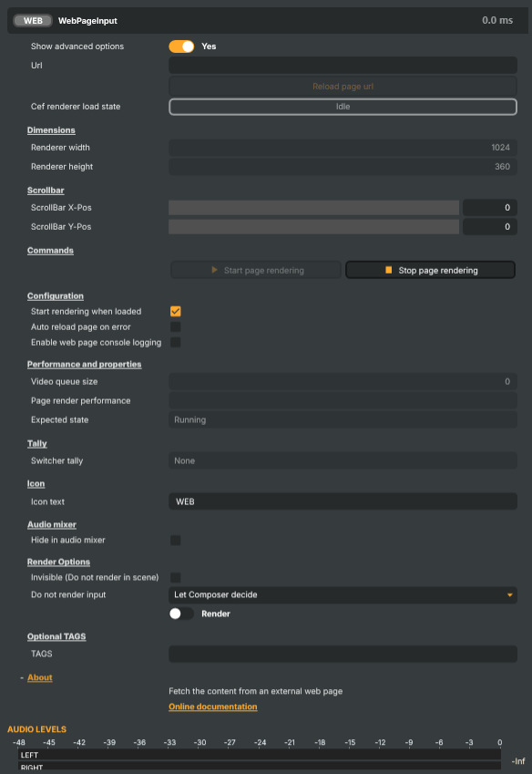Screen dimensions: 532x774
Task: Click the Page render performance field
Action: click(x=343, y=401)
